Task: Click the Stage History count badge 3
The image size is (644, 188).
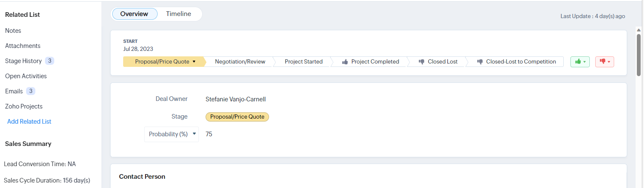Action: click(50, 61)
